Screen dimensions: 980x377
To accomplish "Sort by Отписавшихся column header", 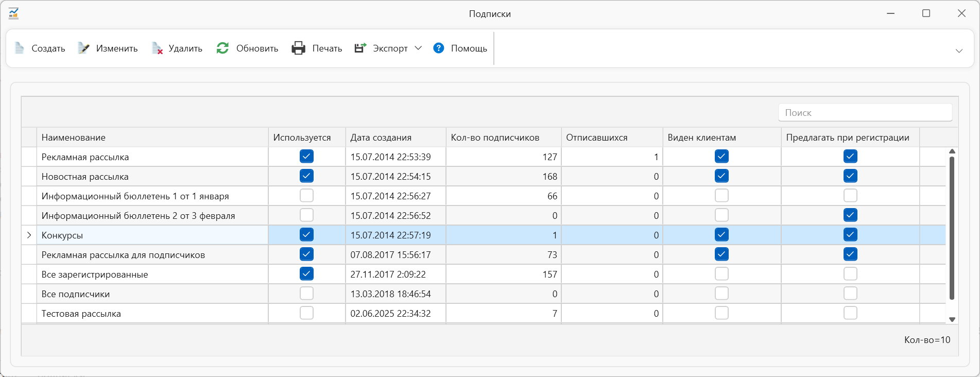I will tap(612, 138).
